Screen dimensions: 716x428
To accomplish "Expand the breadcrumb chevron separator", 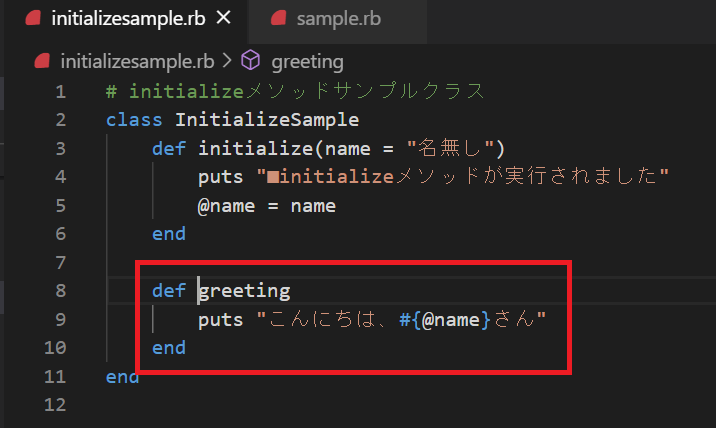I will pyautogui.click(x=227, y=61).
